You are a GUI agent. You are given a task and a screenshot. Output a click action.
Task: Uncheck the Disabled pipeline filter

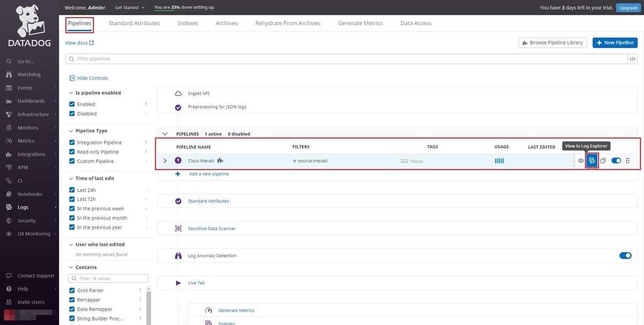coord(71,113)
